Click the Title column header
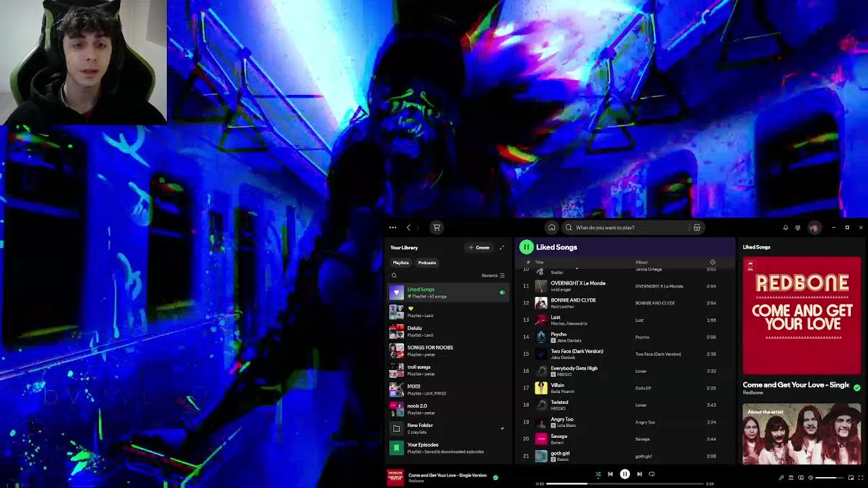This screenshot has height=488, width=868. coord(540,262)
